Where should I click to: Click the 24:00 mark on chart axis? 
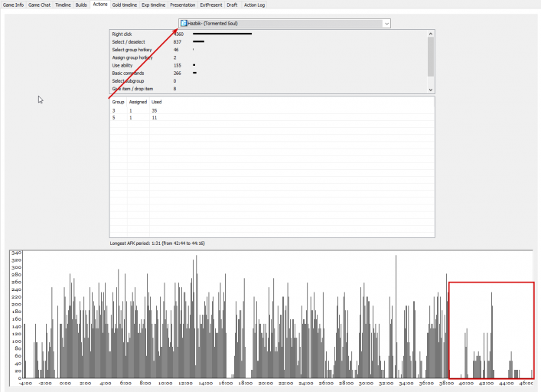pos(305,383)
